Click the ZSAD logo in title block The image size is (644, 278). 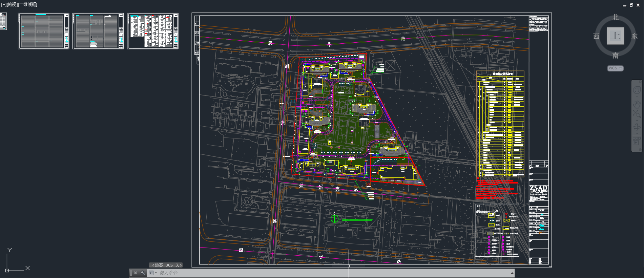point(538,188)
